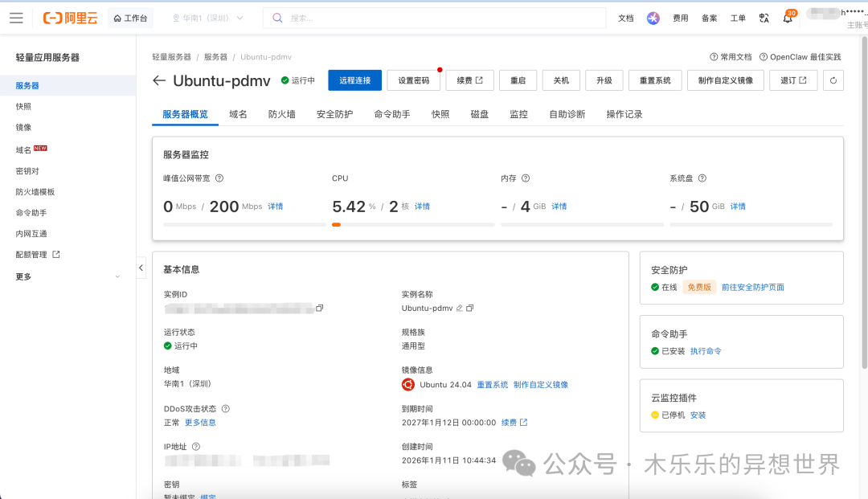Click the notification bell icon
This screenshot has width=868, height=499.
[788, 18]
